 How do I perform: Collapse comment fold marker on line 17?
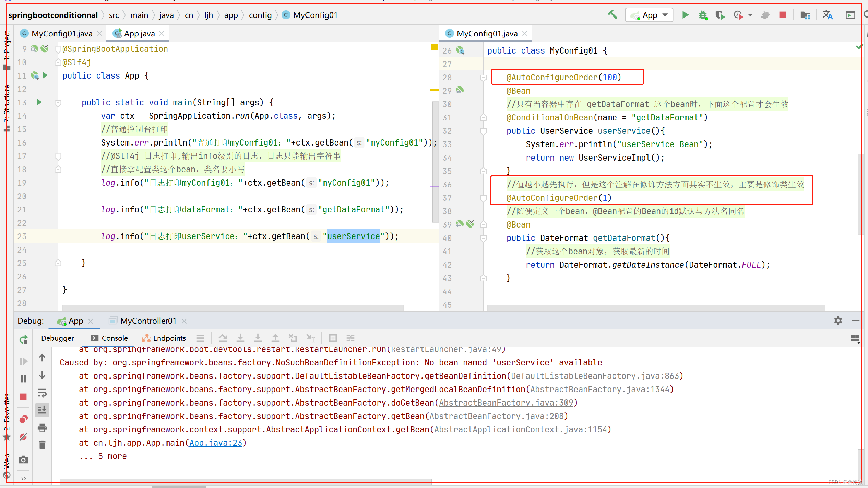tap(58, 156)
